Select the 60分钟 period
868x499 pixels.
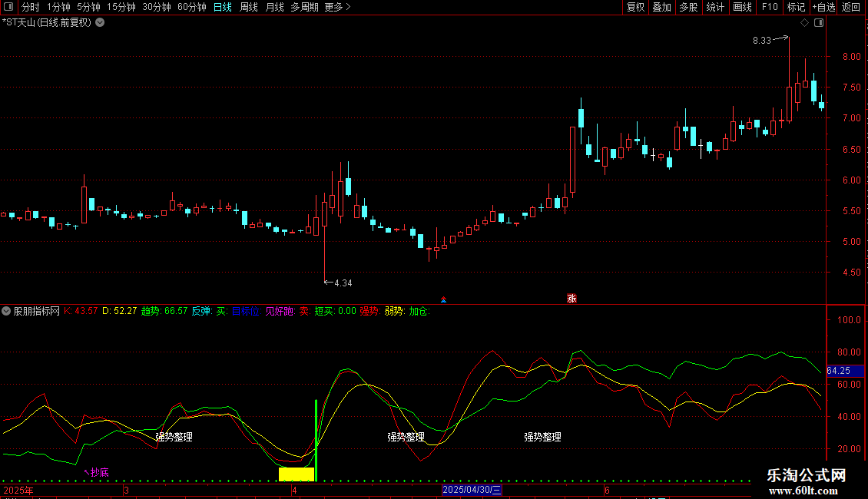point(192,7)
